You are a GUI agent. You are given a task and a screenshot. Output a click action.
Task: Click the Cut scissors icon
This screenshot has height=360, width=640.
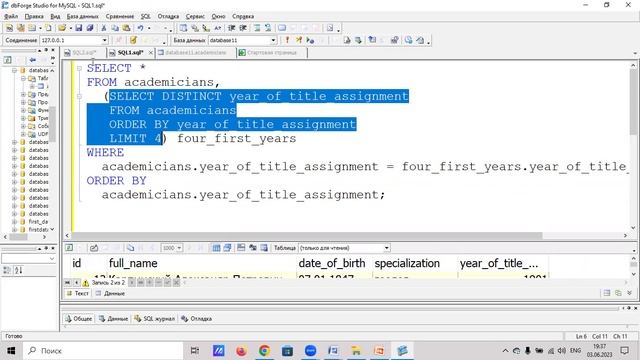[104, 28]
